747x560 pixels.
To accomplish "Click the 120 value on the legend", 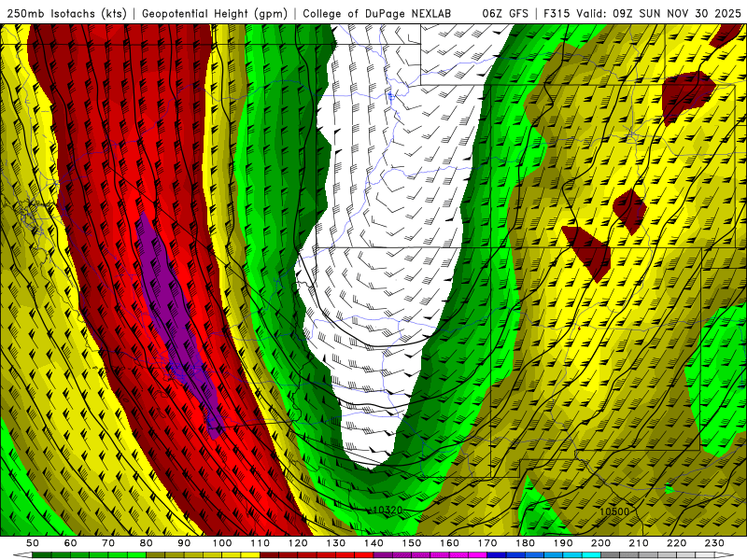I will click(298, 543).
